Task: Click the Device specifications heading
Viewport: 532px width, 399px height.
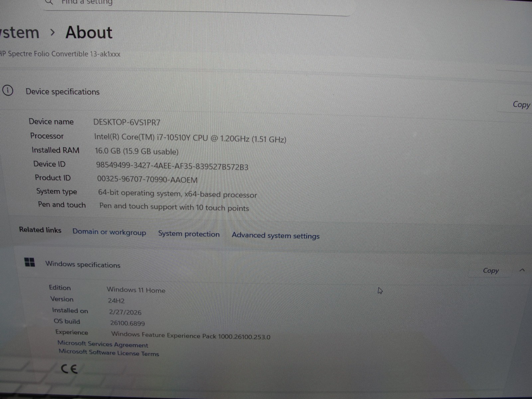Action: pyautogui.click(x=63, y=92)
